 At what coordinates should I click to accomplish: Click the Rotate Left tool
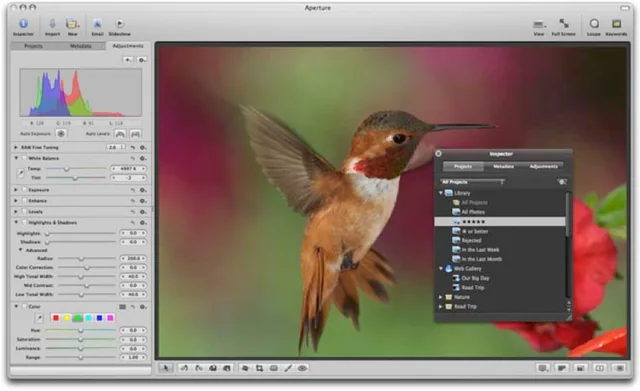(x=184, y=368)
